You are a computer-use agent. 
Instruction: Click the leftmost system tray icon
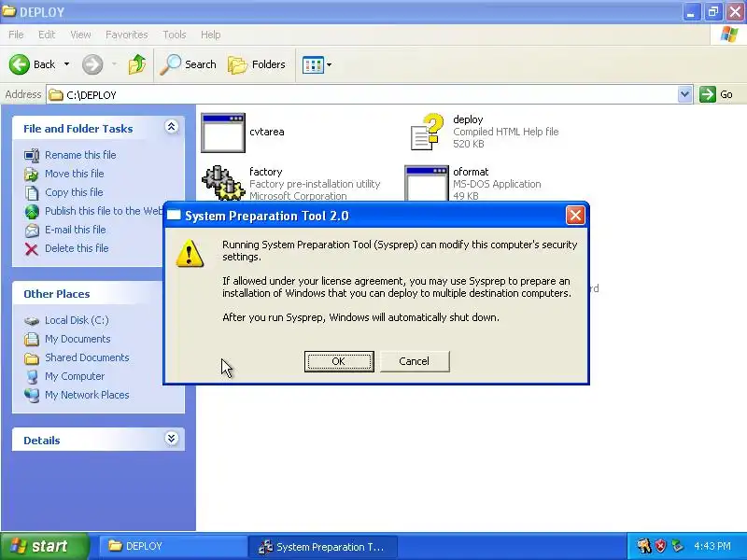(x=644, y=546)
